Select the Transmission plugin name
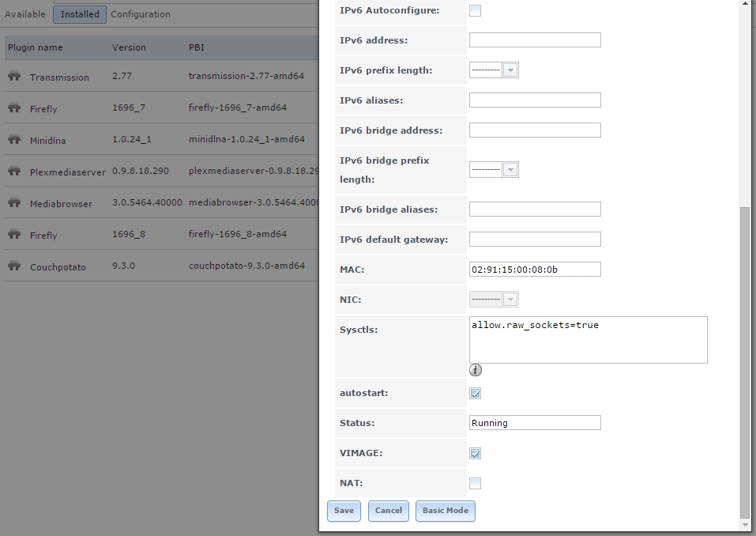756x536 pixels. [59, 77]
